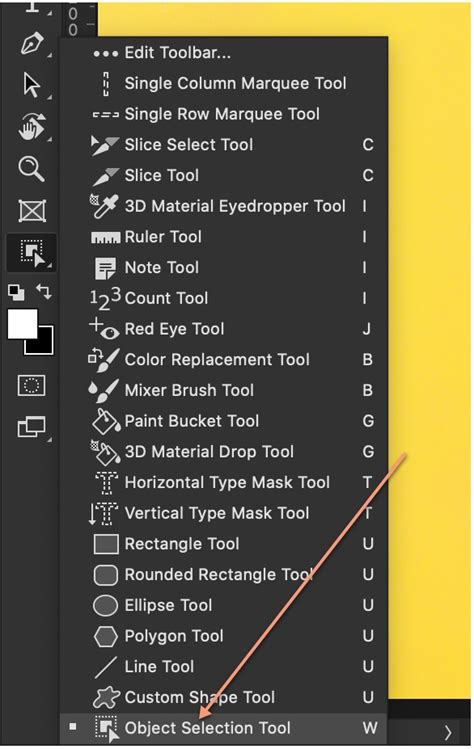Image resolution: width=474 pixels, height=749 pixels.
Task: Click the bottom-right chevron arrow
Action: pyautogui.click(x=448, y=732)
